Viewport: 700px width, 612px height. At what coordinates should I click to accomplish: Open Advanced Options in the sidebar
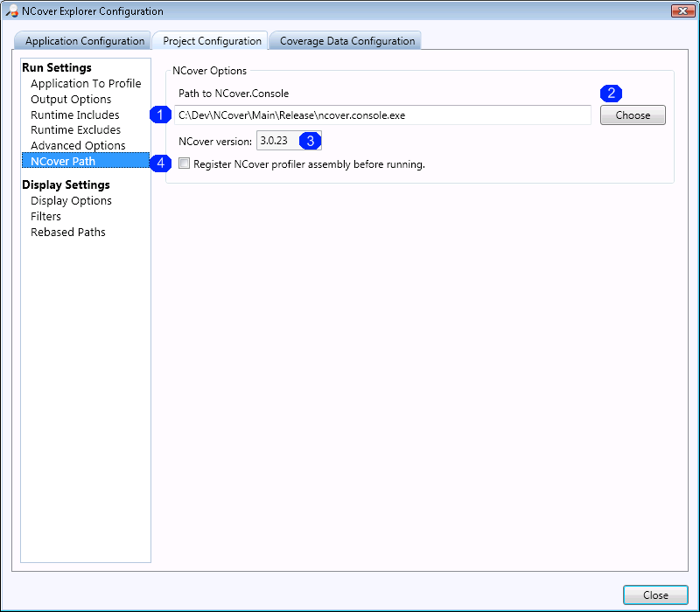point(78,146)
